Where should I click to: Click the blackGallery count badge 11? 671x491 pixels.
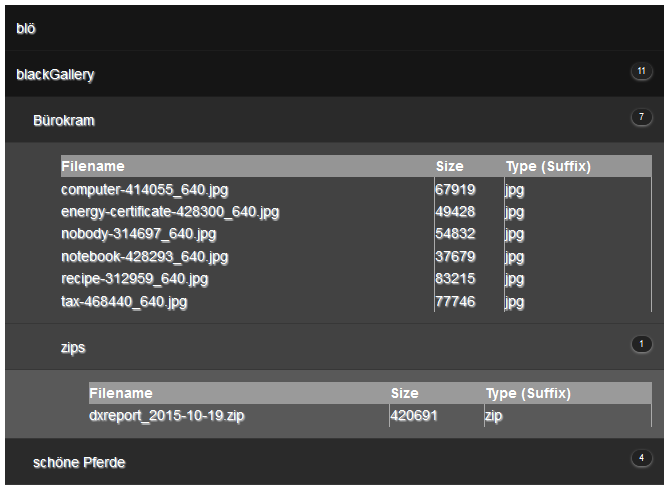(640, 71)
